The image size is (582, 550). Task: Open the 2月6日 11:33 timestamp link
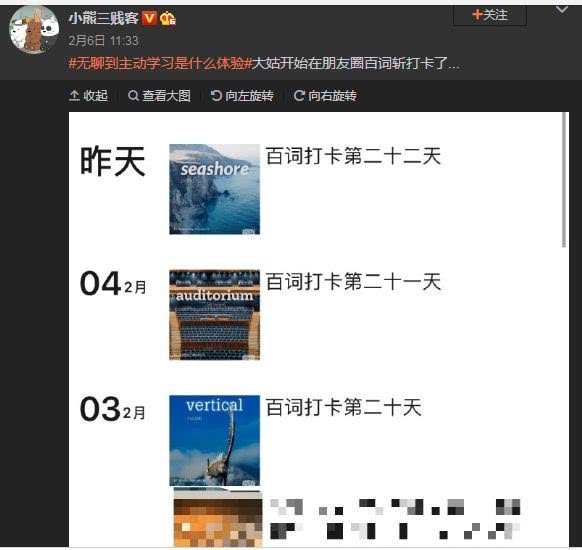coord(104,40)
